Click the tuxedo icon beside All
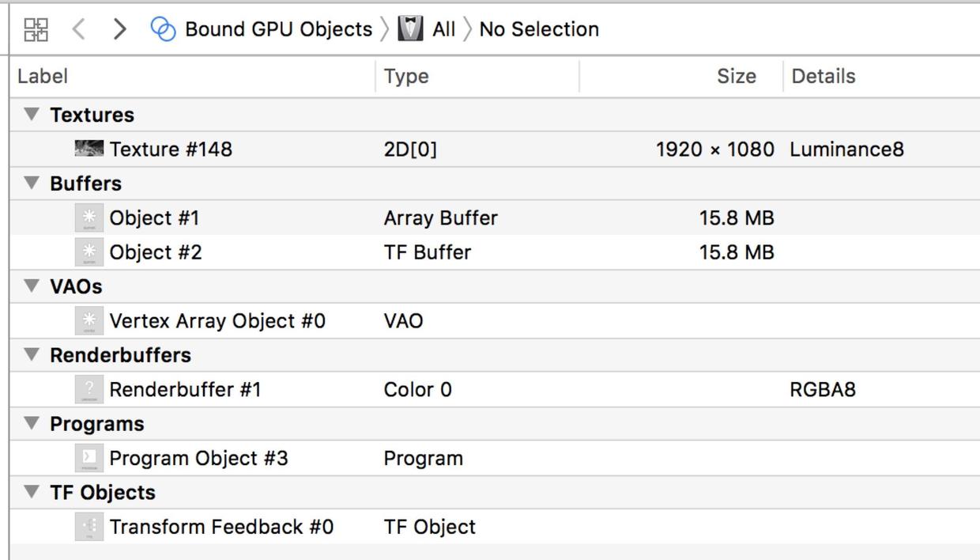Screen dimensions: 980x560 (x=410, y=29)
